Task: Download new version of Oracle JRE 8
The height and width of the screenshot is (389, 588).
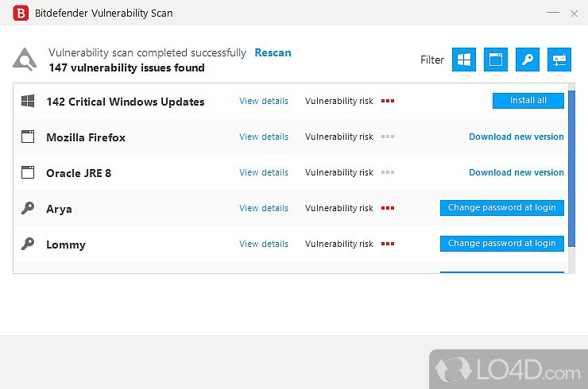Action: pyautogui.click(x=516, y=172)
